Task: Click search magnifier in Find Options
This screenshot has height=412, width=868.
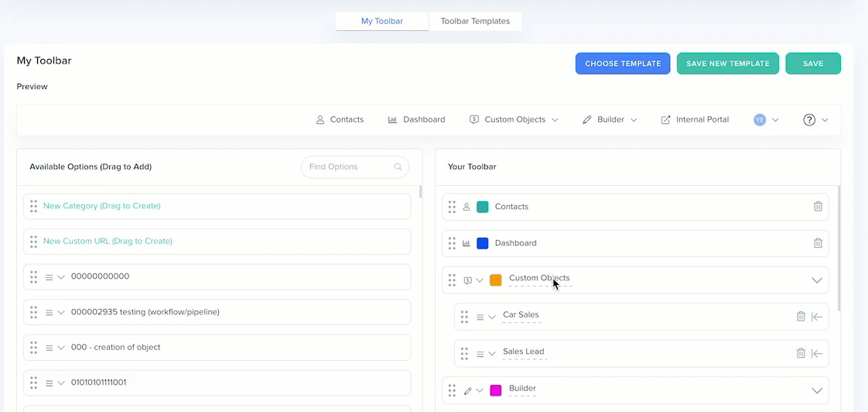Action: point(398,167)
